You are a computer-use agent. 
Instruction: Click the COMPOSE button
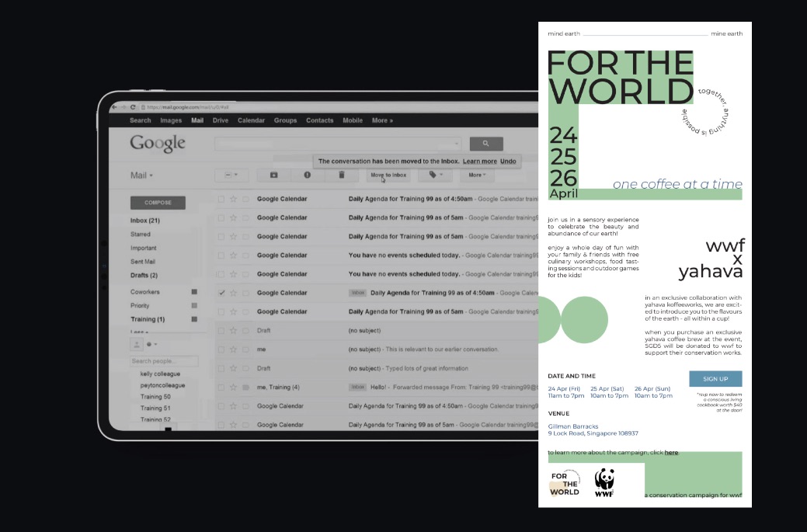pos(158,203)
